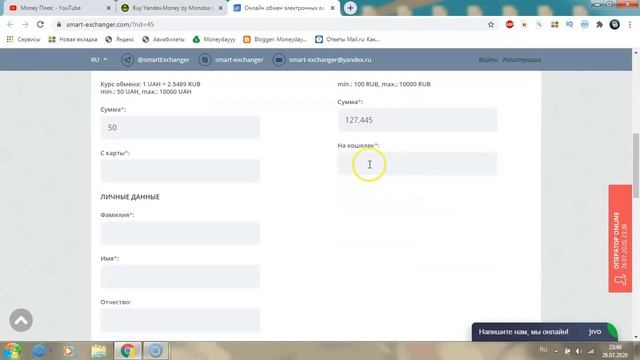Click the volume speaker tray icon
The image size is (640, 360).
579,351
